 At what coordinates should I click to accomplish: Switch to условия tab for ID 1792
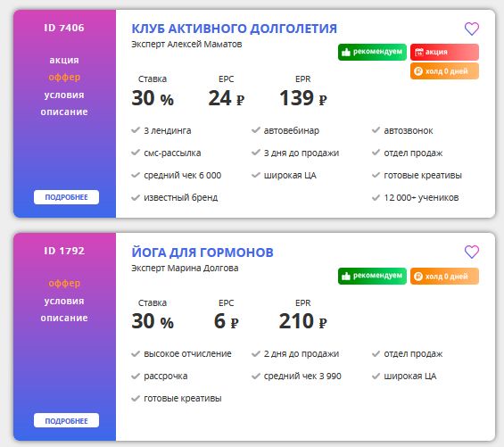pyautogui.click(x=64, y=301)
